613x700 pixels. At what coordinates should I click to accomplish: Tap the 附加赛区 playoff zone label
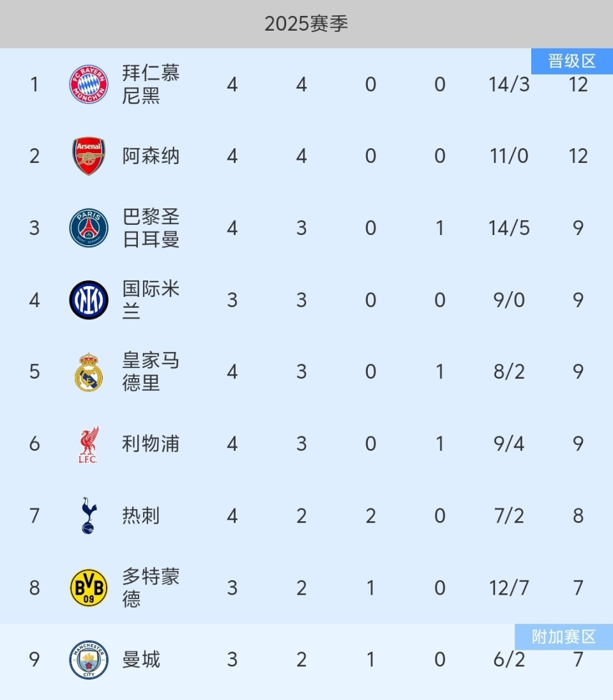tap(563, 637)
